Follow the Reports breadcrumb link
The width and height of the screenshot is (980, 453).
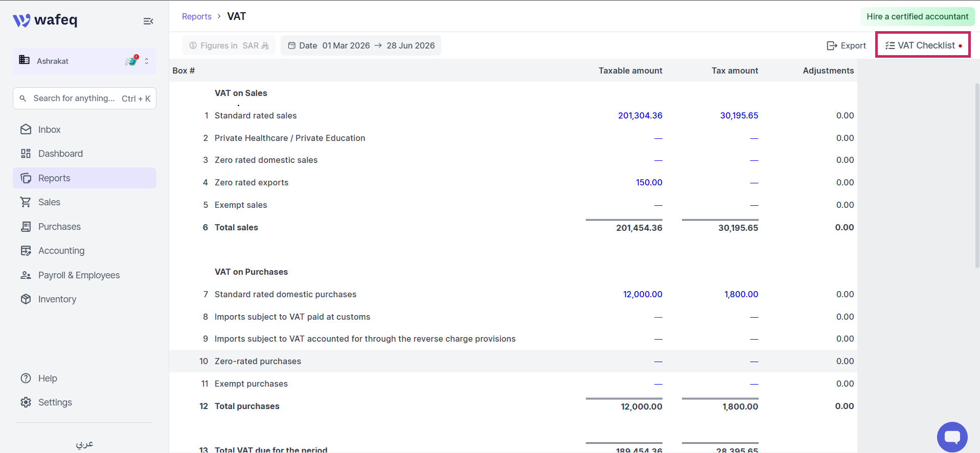[197, 16]
